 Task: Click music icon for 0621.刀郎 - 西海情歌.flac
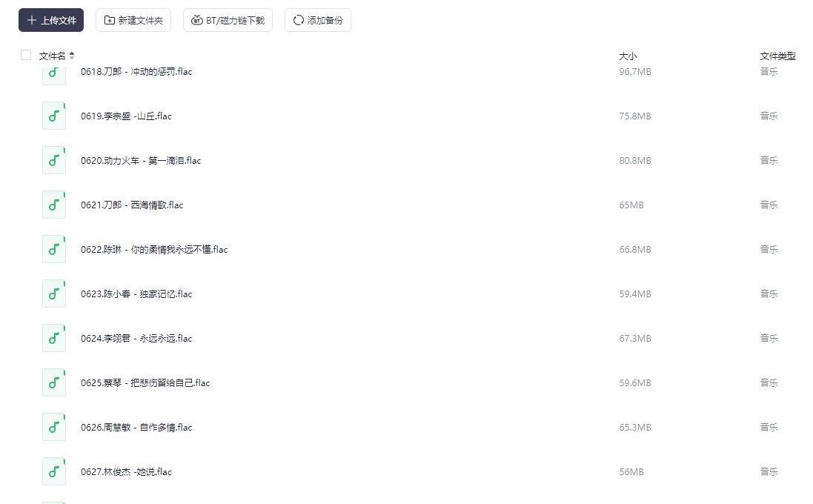(54, 205)
